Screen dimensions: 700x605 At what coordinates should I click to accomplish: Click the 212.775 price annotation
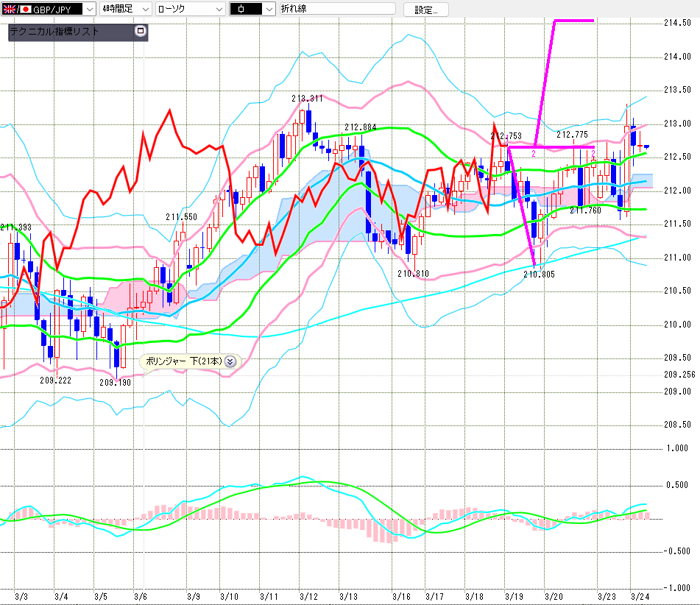tap(572, 135)
